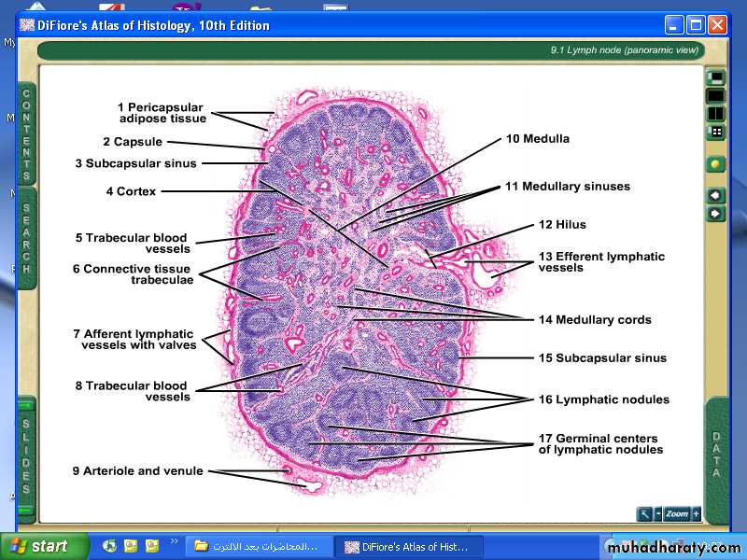Go to next slide with right arrow

click(x=716, y=214)
